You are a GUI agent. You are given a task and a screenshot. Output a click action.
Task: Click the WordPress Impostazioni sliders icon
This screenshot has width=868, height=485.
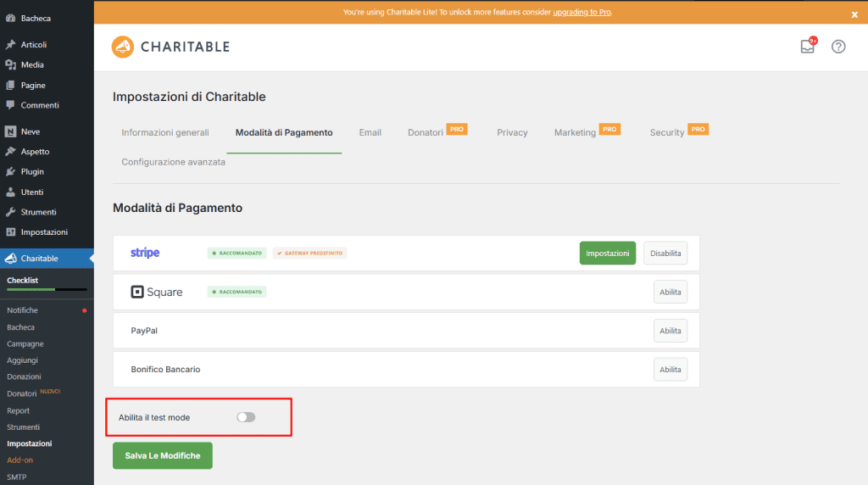click(x=10, y=232)
